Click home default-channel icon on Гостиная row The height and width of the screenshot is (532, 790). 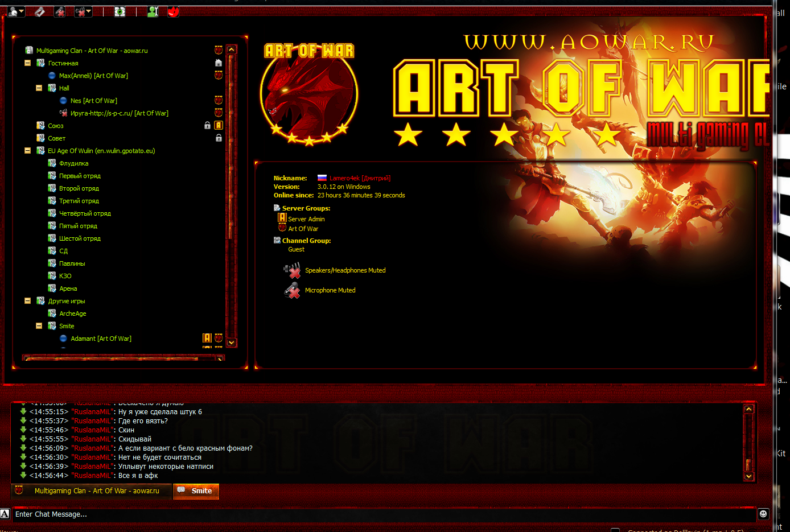point(219,63)
